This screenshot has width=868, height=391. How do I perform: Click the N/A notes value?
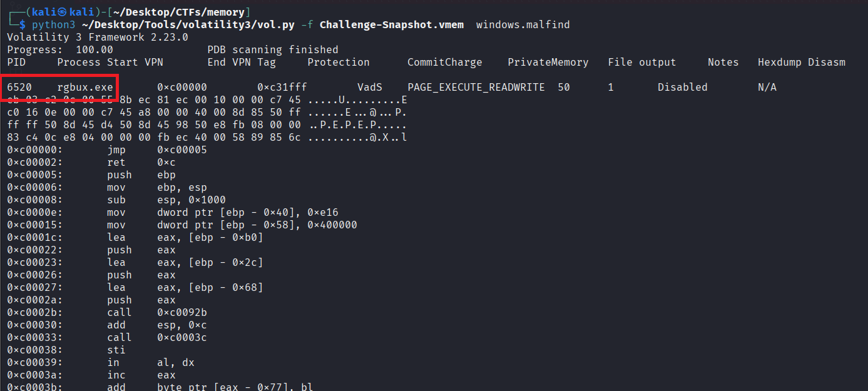(x=767, y=88)
